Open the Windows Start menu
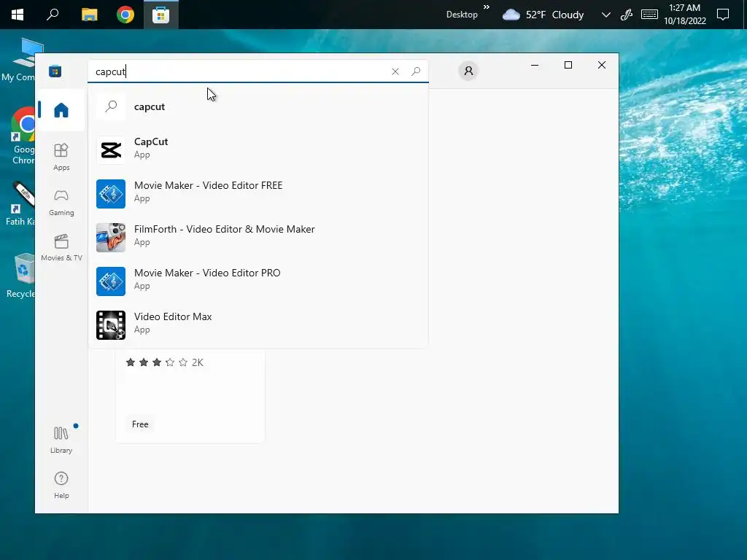 coord(18,15)
